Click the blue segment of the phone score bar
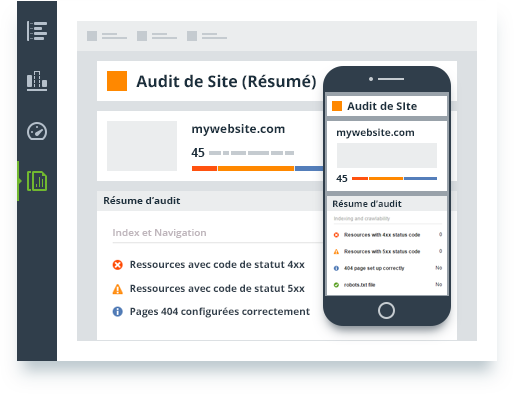This screenshot has height=394, width=514. pos(420,179)
